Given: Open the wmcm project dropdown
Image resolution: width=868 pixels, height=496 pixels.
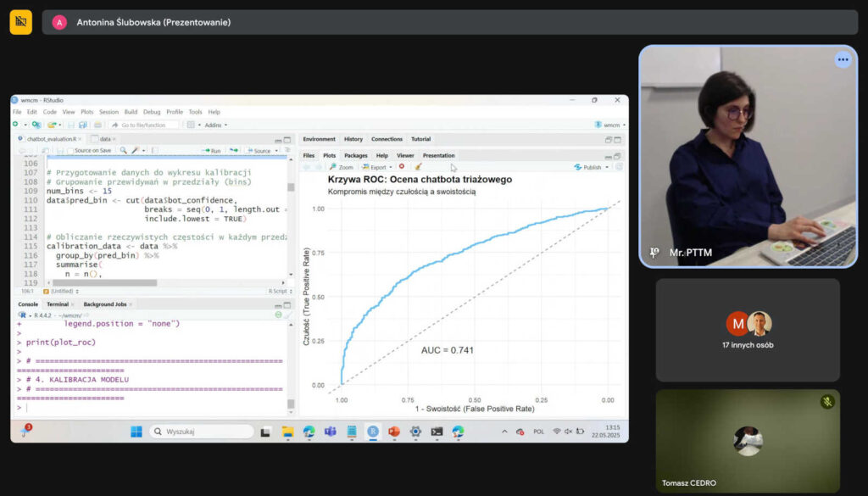Looking at the screenshot, I should [610, 125].
